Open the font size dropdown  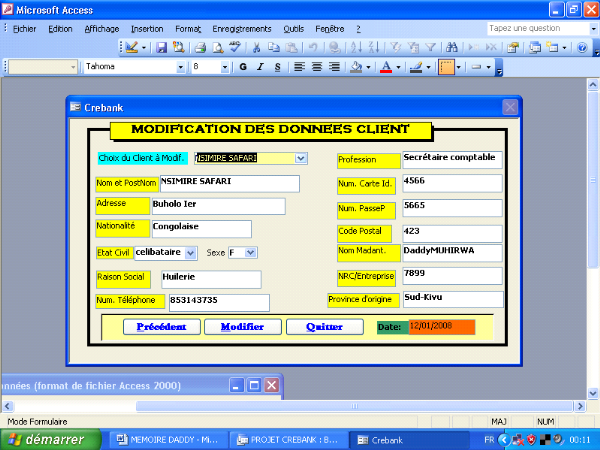click(225, 67)
